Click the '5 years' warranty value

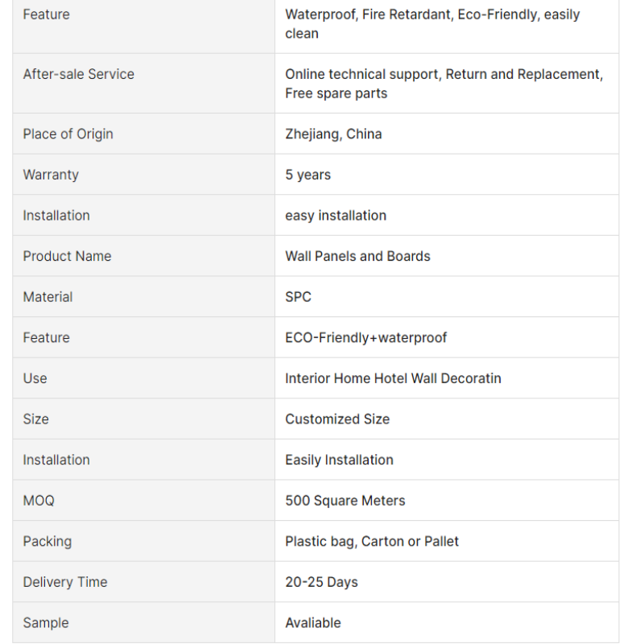308,175
